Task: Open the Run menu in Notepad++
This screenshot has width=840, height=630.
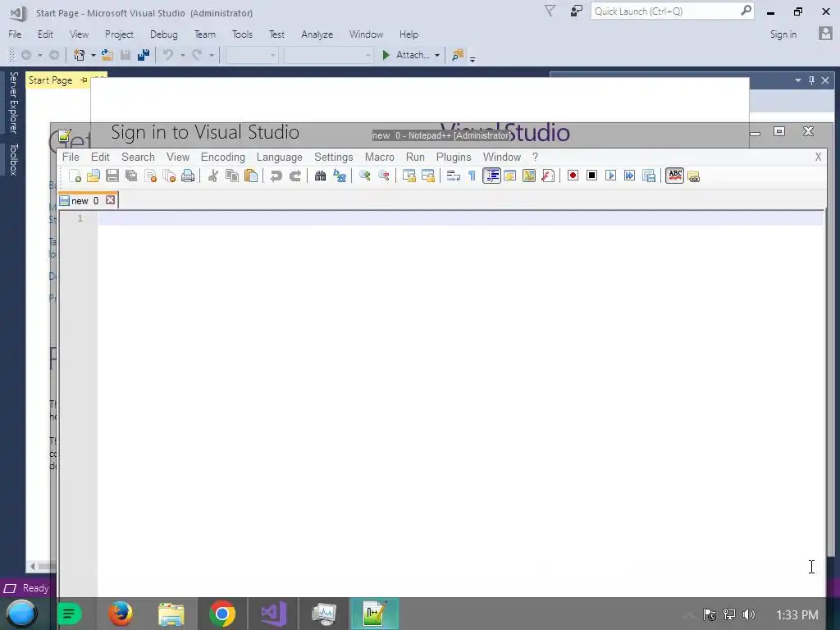Action: [415, 157]
